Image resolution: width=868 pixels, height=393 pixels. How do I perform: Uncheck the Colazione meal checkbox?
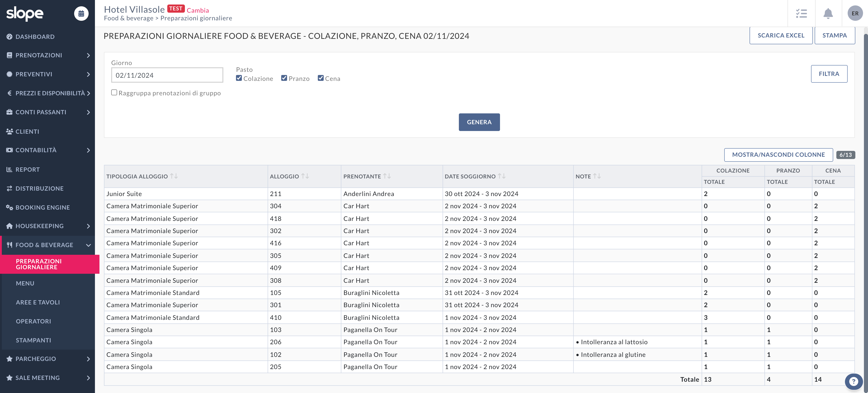pos(239,78)
